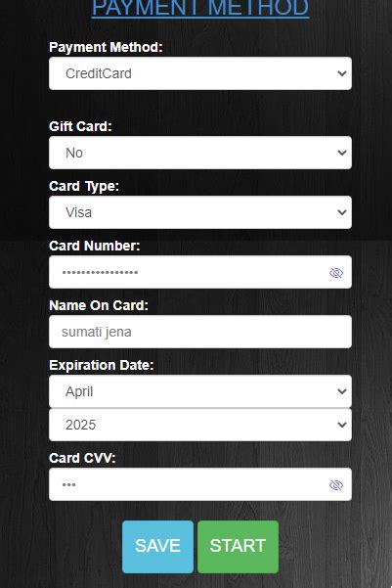392x588 pixels.
Task: Click the 'Name On Card:' label text
Action: [99, 305]
